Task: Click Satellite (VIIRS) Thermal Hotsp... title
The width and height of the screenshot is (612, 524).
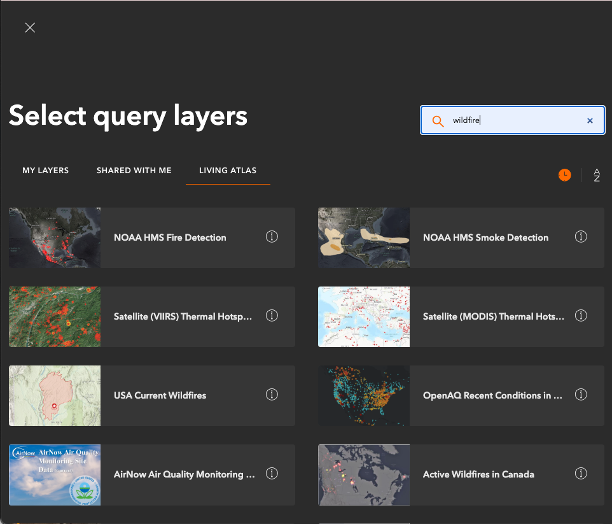Action: tap(183, 316)
